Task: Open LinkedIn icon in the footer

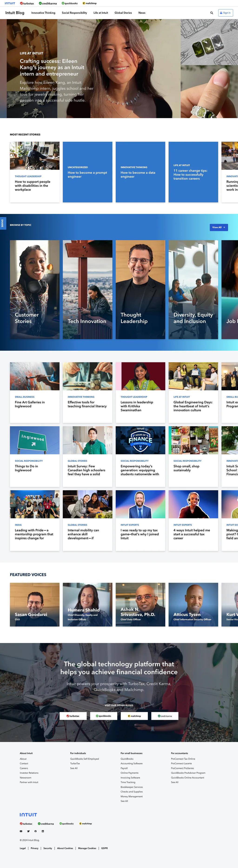Action: pyautogui.click(x=43, y=831)
